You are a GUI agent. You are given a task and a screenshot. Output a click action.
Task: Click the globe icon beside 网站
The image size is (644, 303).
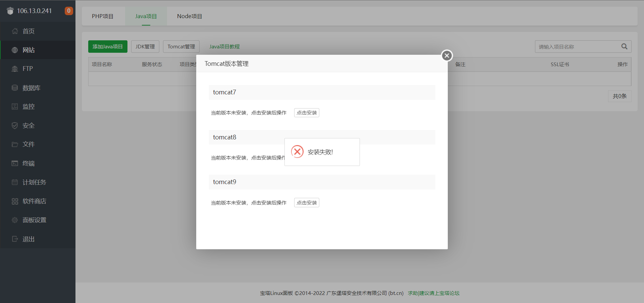pos(15,50)
